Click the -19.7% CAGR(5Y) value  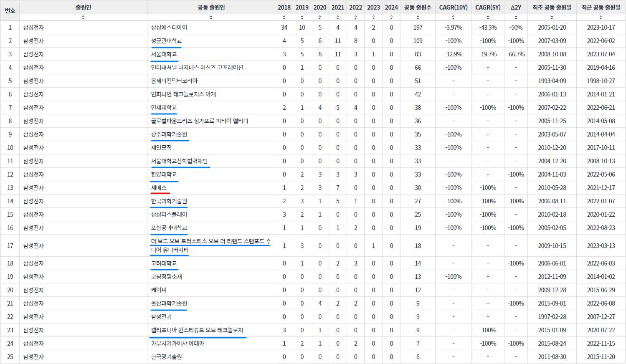(x=488, y=54)
